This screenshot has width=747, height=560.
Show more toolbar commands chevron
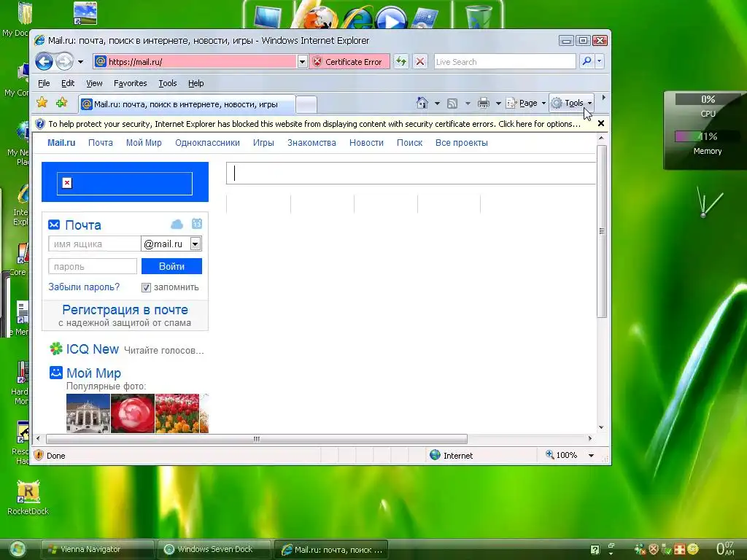pyautogui.click(x=603, y=98)
